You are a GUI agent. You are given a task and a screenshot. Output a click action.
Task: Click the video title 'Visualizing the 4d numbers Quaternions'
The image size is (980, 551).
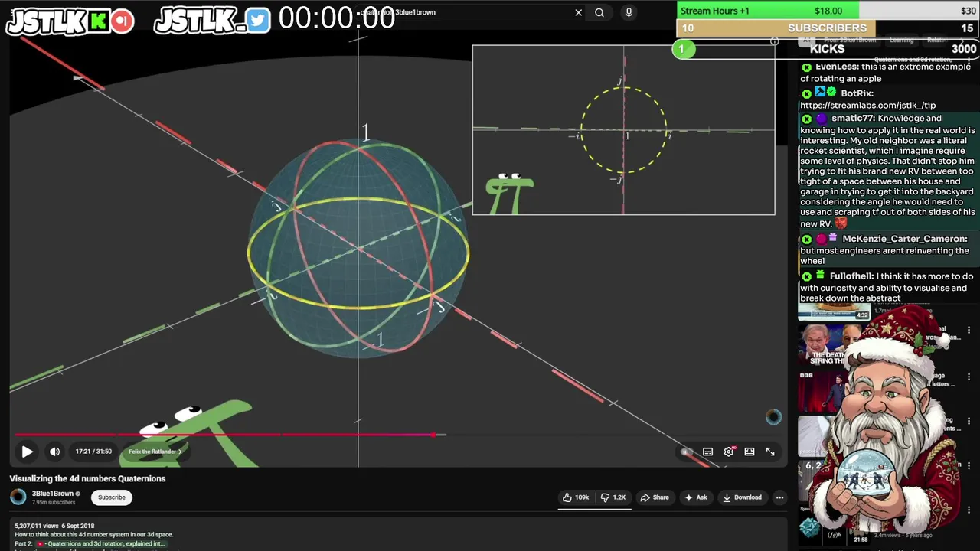[87, 478]
